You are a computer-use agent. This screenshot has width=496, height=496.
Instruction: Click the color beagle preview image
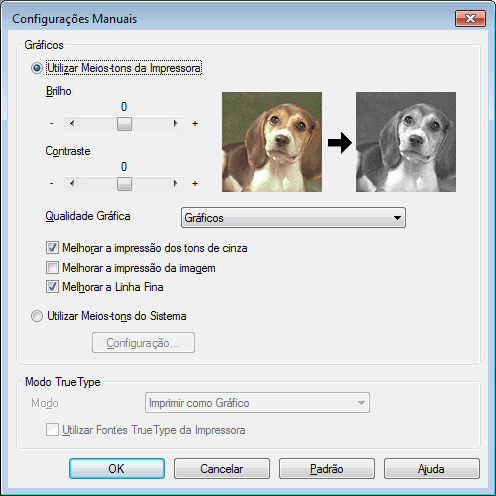[x=272, y=142]
